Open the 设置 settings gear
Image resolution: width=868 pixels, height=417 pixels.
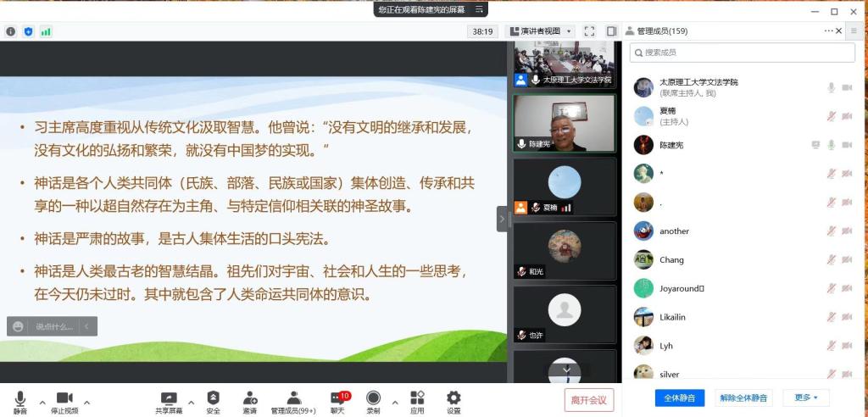pyautogui.click(x=453, y=401)
